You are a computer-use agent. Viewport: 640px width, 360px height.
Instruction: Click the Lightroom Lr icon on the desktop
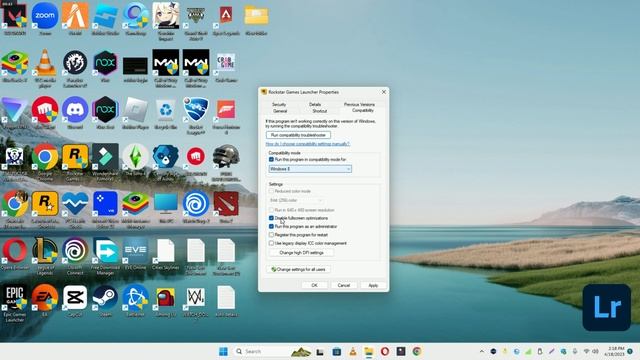tap(607, 307)
